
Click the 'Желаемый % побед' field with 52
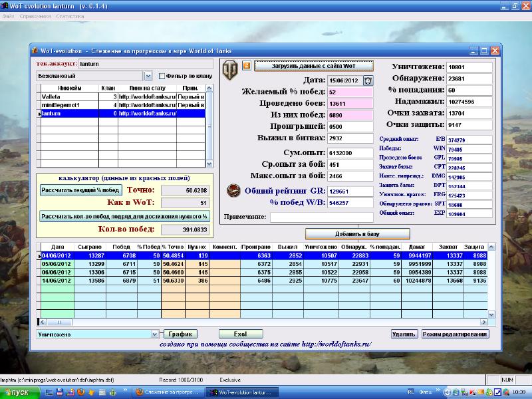(x=350, y=92)
